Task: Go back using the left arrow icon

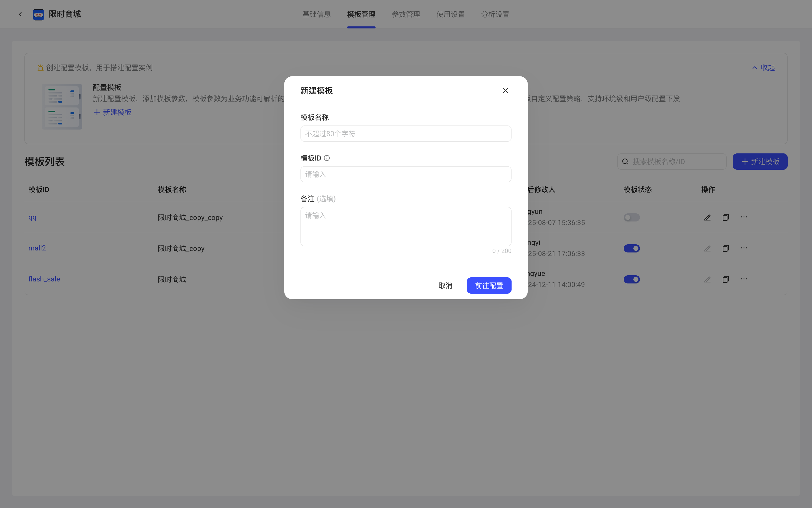Action: click(x=21, y=14)
